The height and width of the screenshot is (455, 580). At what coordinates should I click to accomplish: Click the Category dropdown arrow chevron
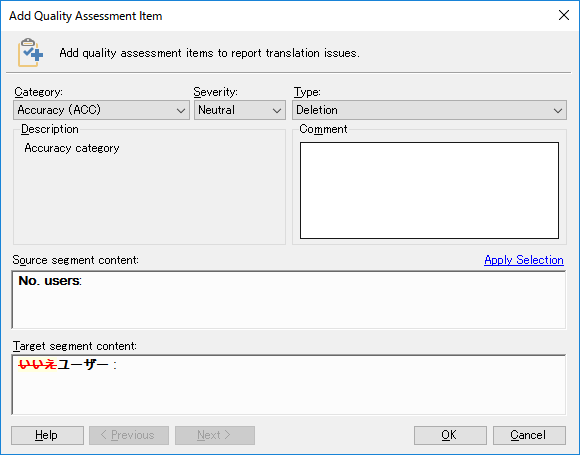click(181, 110)
